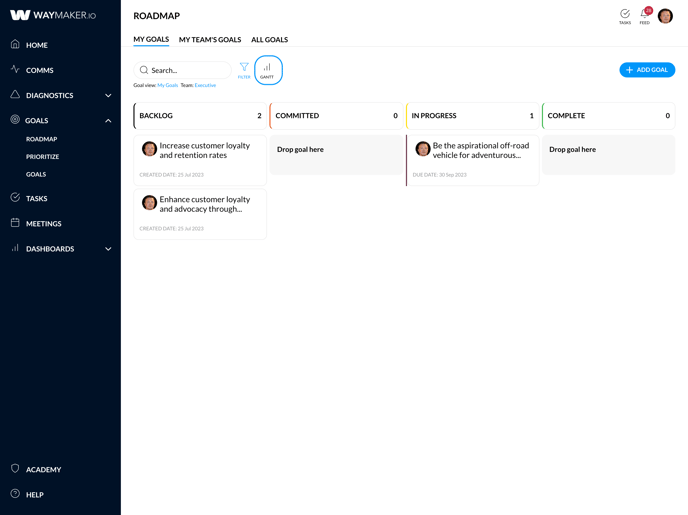The image size is (688, 515).
Task: Click the Comms pulse icon
Action: click(x=15, y=69)
